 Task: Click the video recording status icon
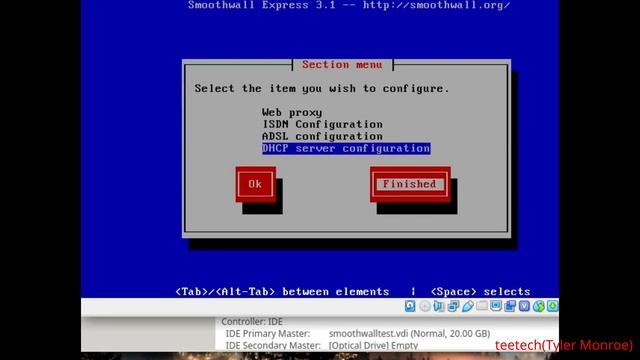point(510,306)
